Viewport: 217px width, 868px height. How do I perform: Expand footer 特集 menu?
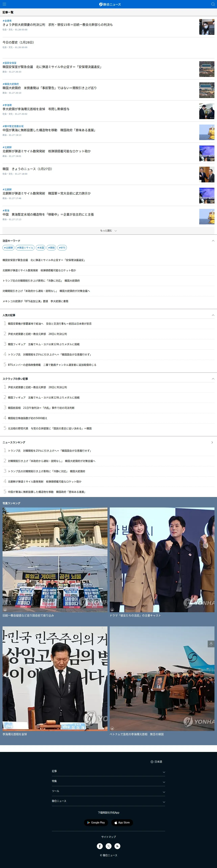point(108,781)
